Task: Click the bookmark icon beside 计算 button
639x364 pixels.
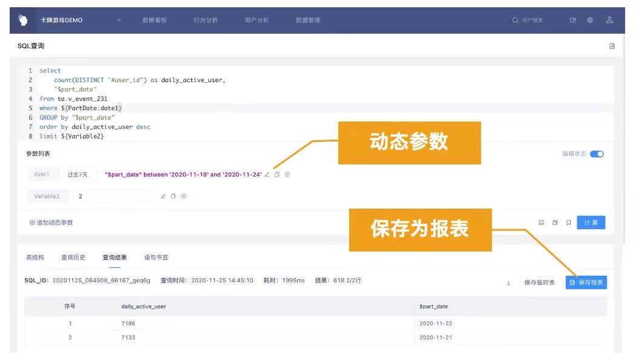Action: point(568,223)
